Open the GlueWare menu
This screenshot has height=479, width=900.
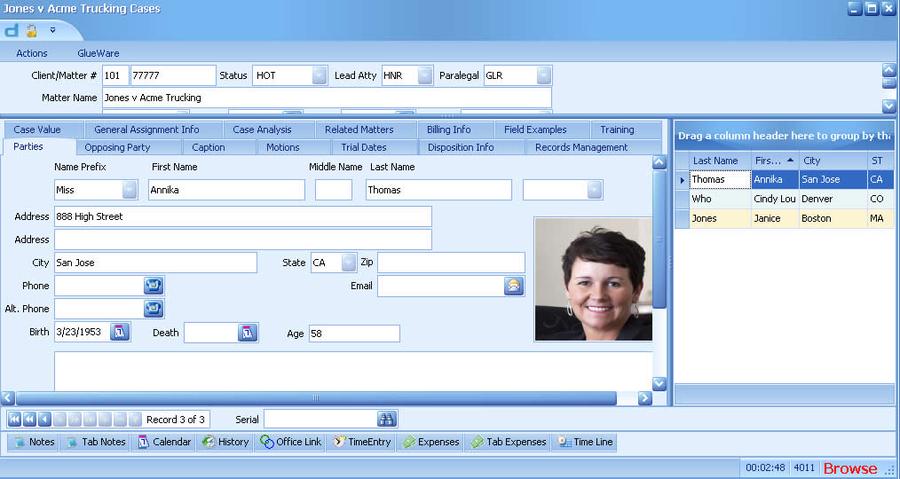[x=98, y=53]
